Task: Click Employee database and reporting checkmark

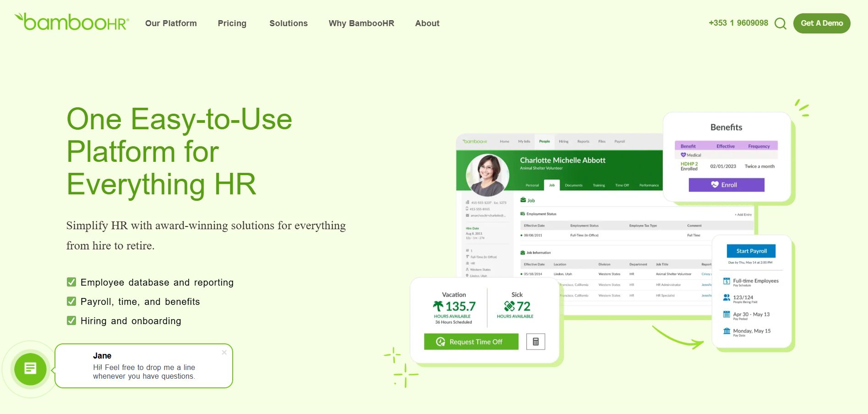Action: point(71,282)
